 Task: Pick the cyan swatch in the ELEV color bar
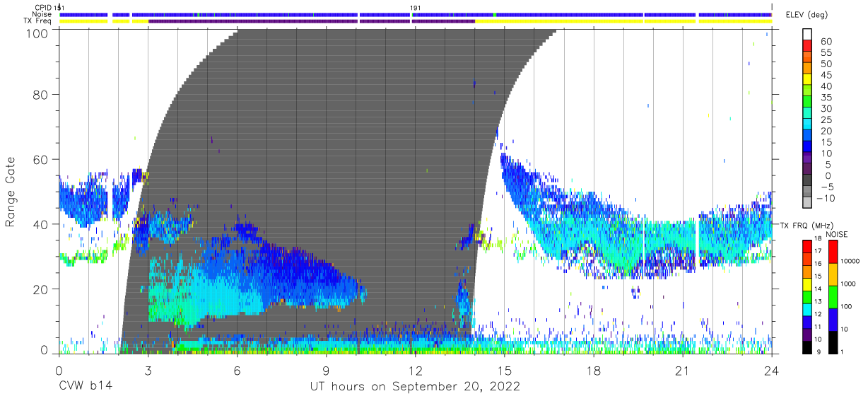click(x=807, y=124)
